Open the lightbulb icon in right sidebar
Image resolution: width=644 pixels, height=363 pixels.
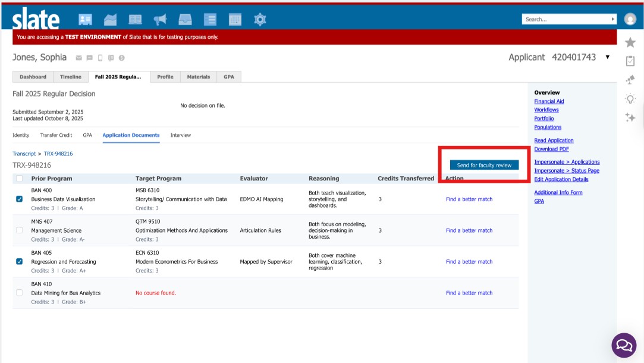tap(630, 99)
